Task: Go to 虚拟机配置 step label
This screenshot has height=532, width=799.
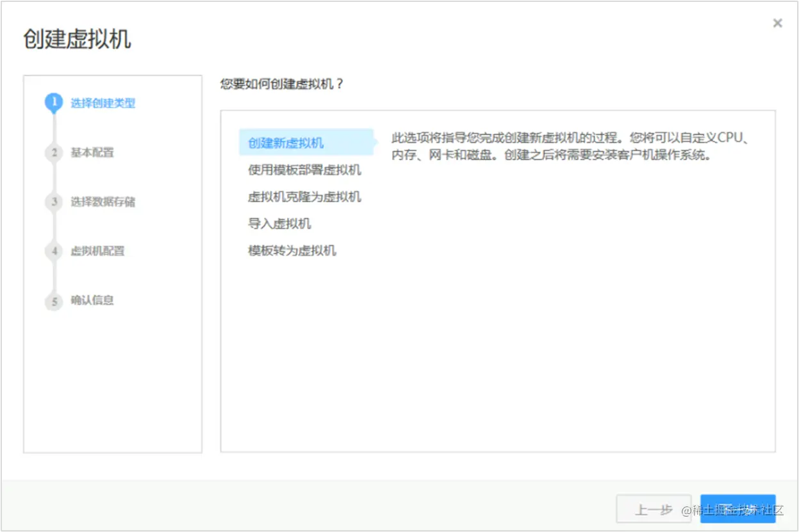Action: [x=97, y=251]
